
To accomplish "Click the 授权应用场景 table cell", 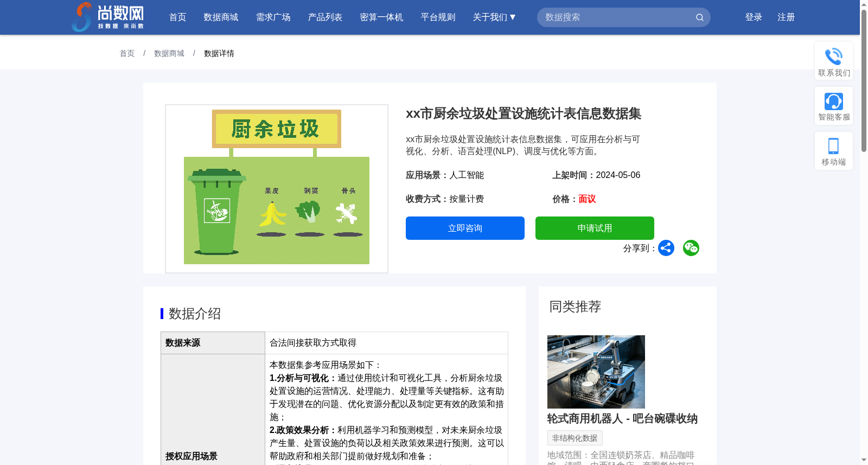I will [x=213, y=410].
